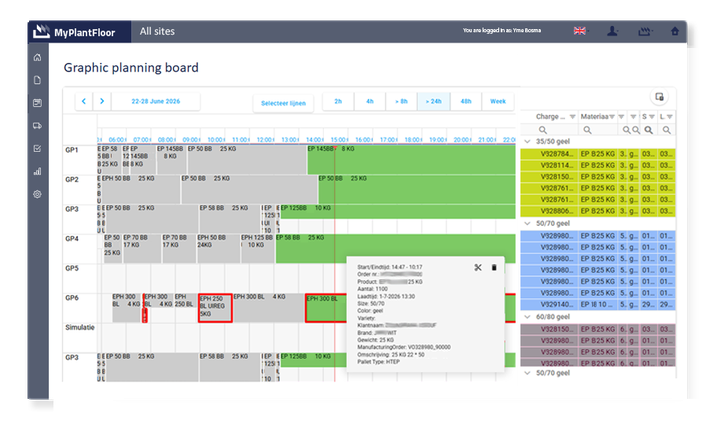Screen dimensions: 713x424
Task: Switch timeline to 48h view
Action: pyautogui.click(x=466, y=101)
